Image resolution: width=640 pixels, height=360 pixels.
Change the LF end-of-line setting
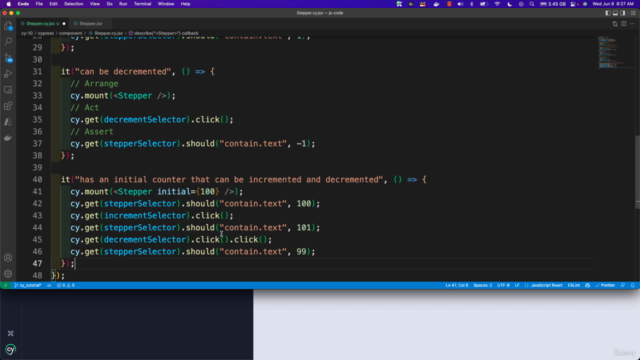(517, 285)
